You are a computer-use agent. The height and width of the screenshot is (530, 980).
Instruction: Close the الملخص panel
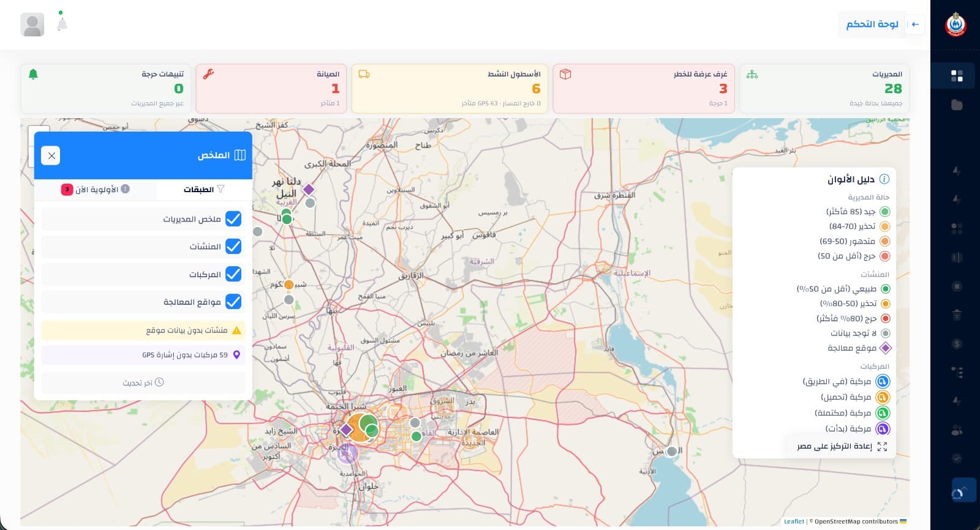51,155
